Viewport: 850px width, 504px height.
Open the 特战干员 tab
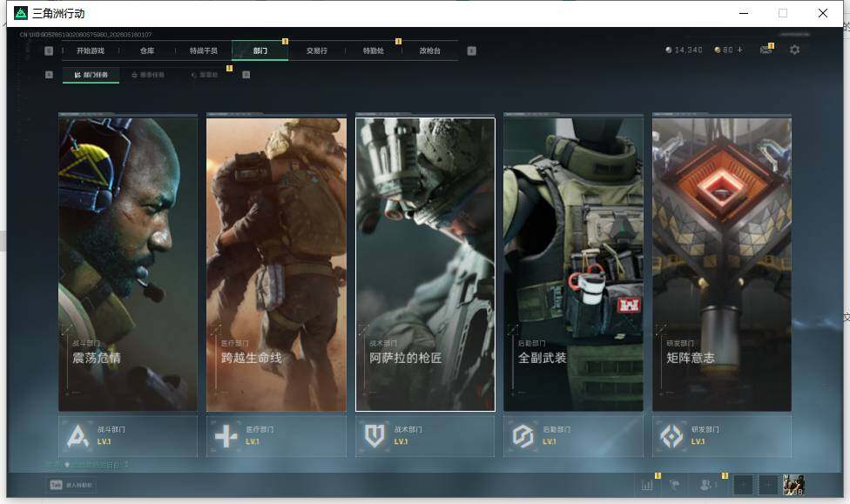click(203, 50)
